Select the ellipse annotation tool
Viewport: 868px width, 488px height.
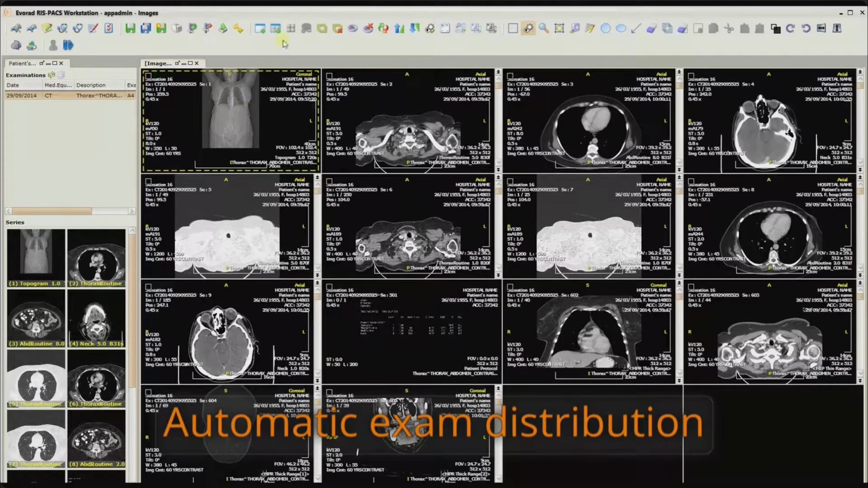tap(621, 28)
